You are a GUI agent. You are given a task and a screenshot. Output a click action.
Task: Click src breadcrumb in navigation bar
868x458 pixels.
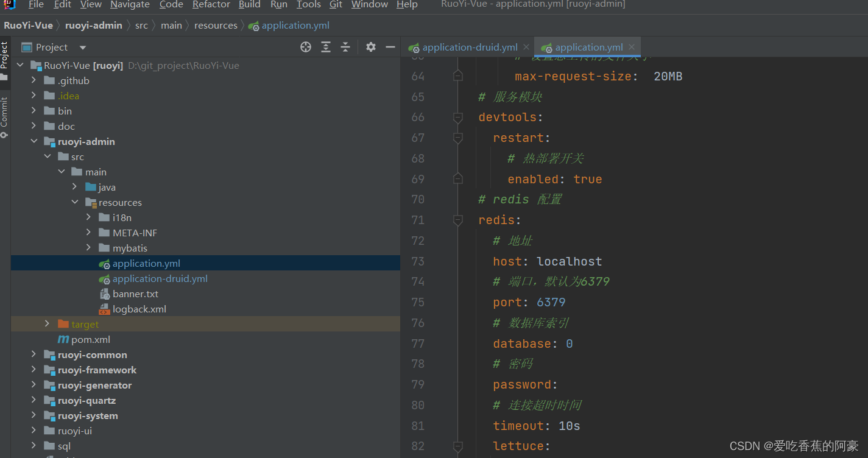coord(141,26)
